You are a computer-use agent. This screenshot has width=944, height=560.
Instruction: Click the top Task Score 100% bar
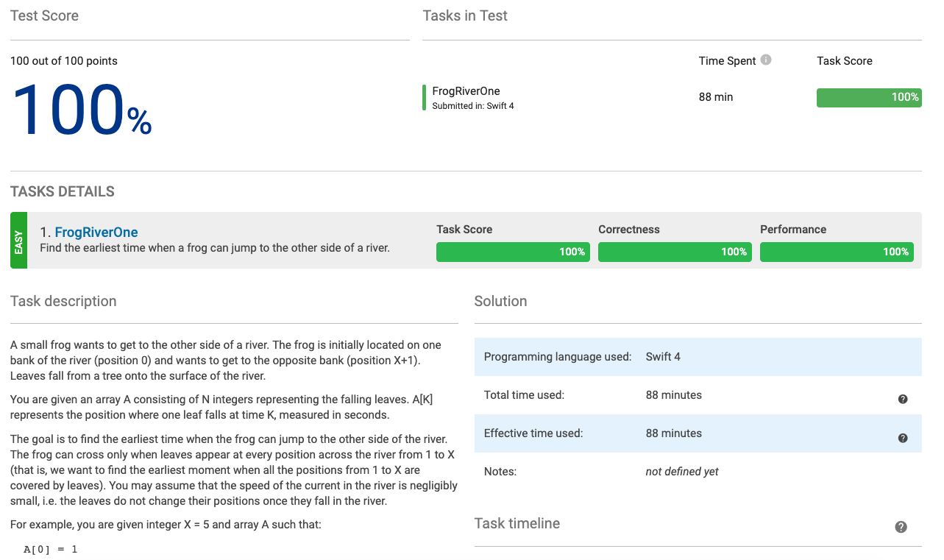(869, 97)
